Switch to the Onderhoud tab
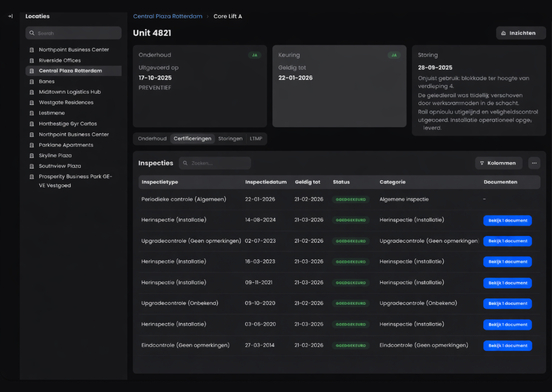The width and height of the screenshot is (552, 392). 152,139
